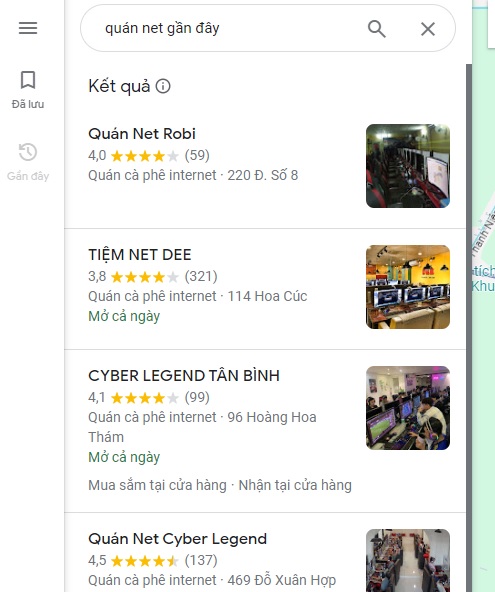Click the Quán Net Robi star rating
Viewport: 495px width, 592px height.
pyautogui.click(x=145, y=156)
